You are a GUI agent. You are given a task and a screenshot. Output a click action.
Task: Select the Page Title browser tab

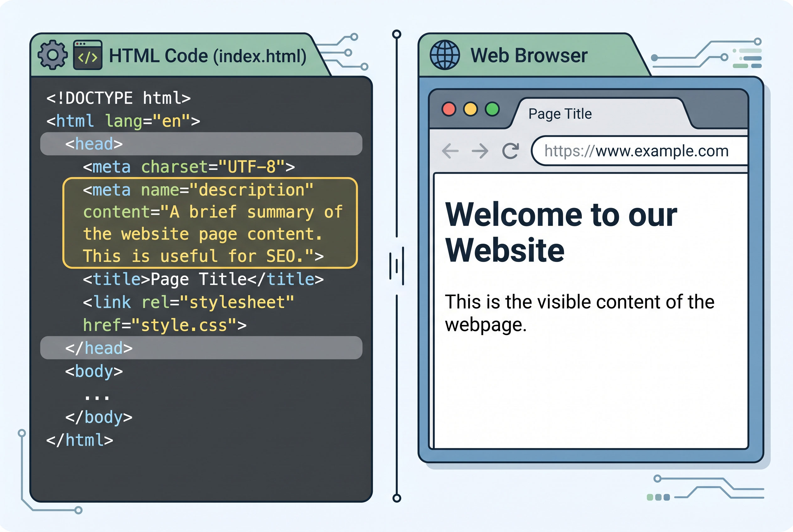(601, 113)
